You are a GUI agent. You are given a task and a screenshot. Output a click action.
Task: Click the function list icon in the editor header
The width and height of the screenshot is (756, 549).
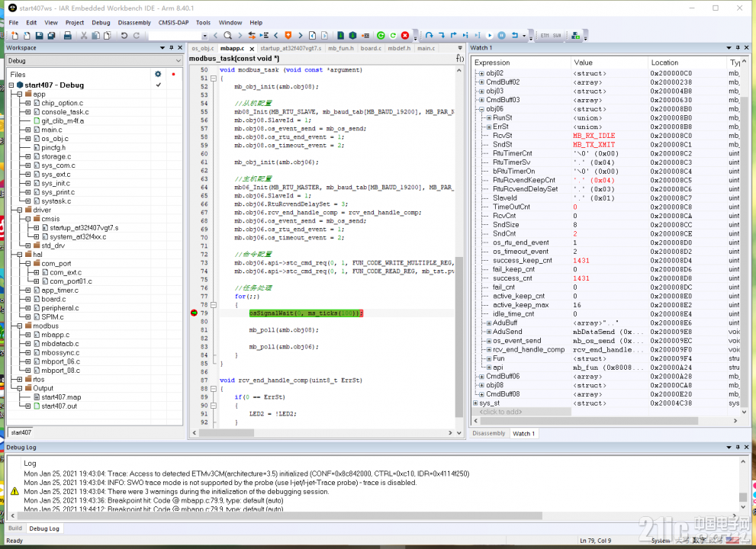tap(460, 58)
